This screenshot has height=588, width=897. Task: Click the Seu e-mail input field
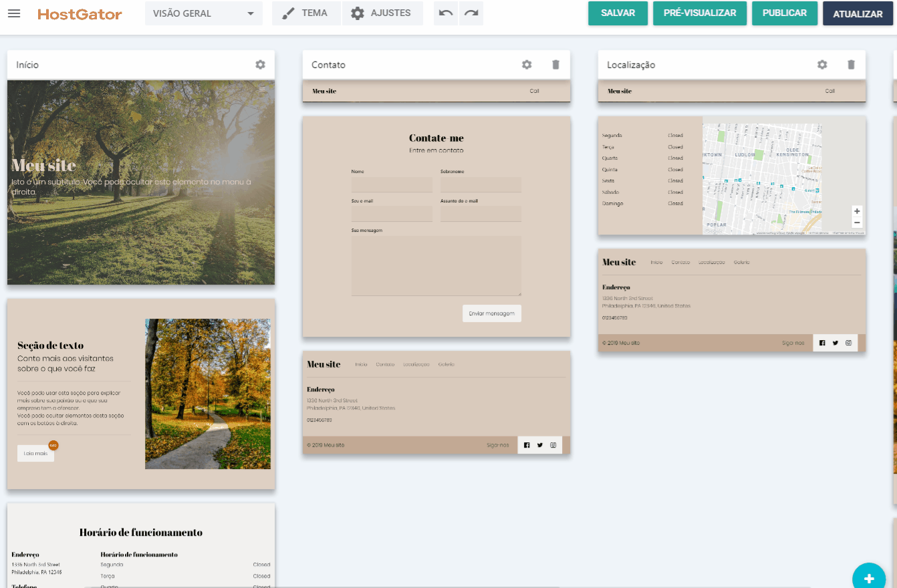coord(392,214)
